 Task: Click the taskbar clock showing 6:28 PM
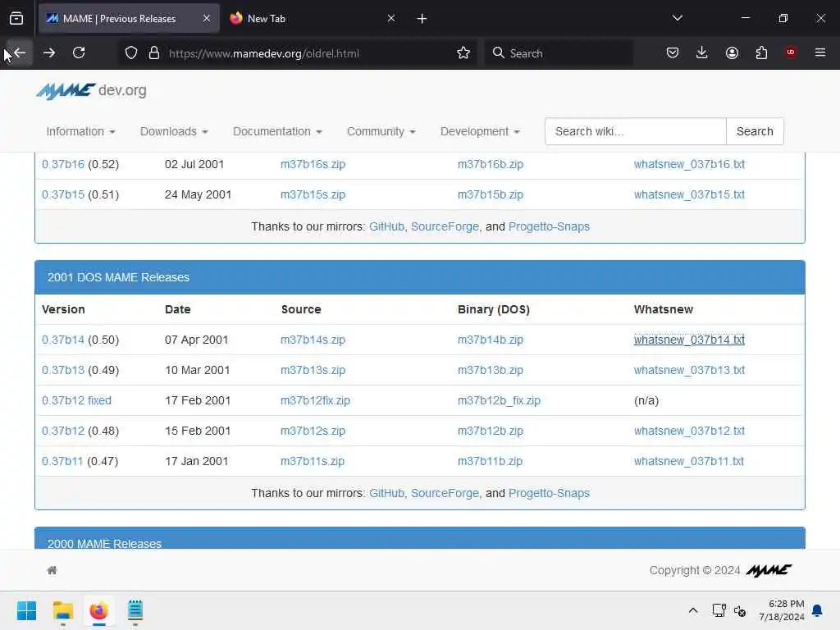781,610
